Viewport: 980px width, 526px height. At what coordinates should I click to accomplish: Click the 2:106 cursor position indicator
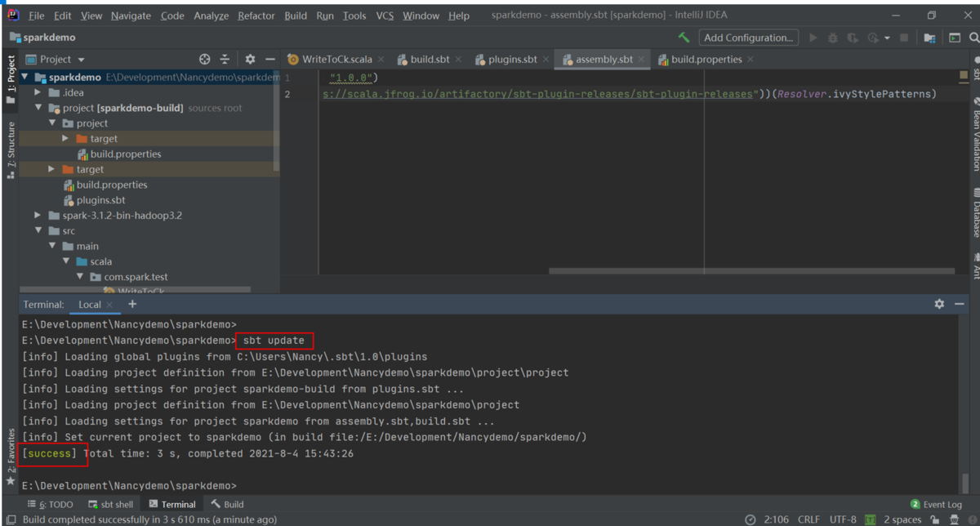[x=775, y=519]
